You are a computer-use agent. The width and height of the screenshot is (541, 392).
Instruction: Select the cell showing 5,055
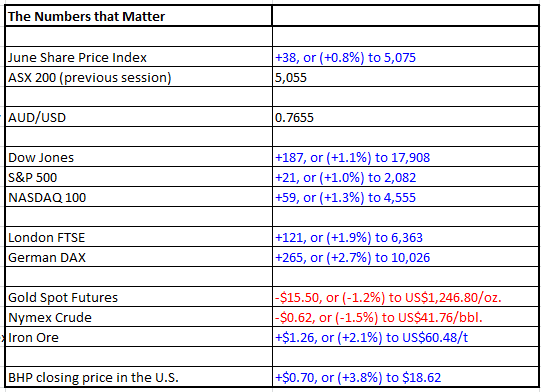405,77
